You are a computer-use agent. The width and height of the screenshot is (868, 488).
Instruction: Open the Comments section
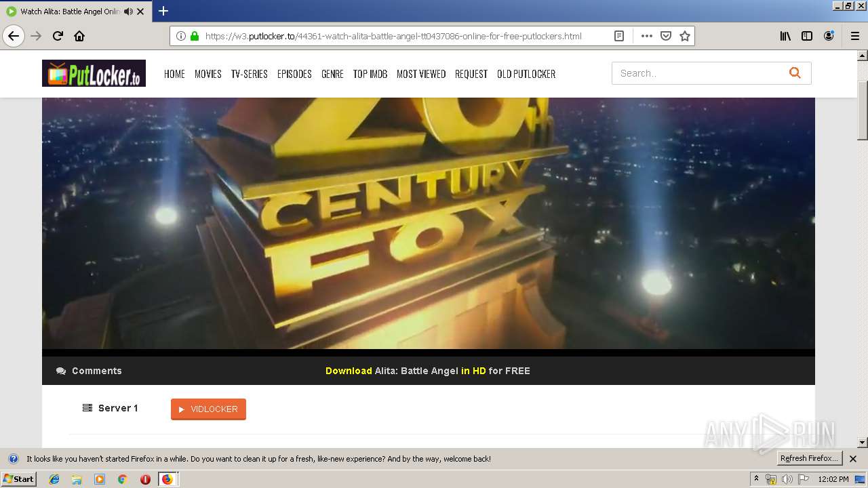[x=89, y=371]
